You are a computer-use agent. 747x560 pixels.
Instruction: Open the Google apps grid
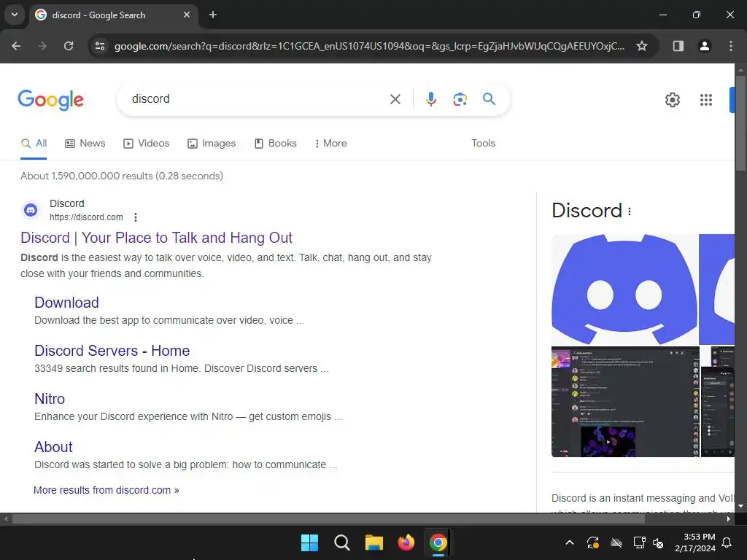[x=706, y=100]
